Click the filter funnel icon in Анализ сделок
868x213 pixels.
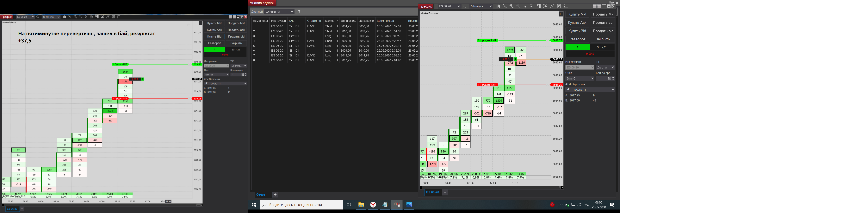299,11
